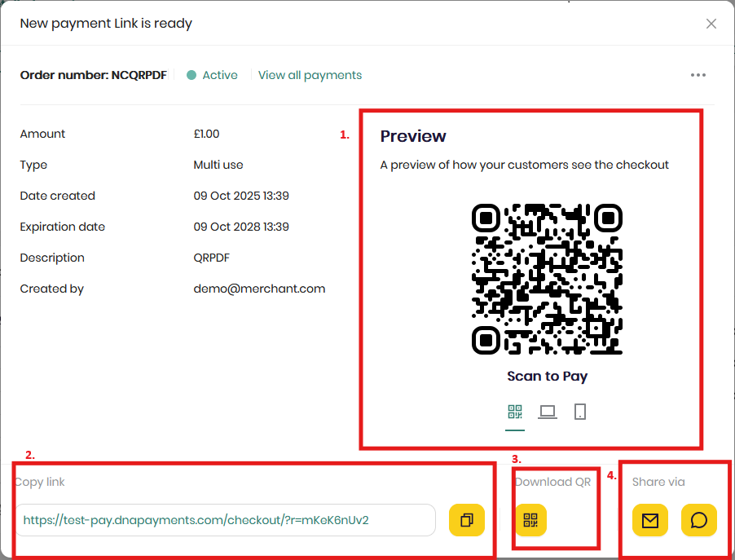Screen dimensions: 735x560
Task: Click the New payment Link is ready title
Action: 106,24
